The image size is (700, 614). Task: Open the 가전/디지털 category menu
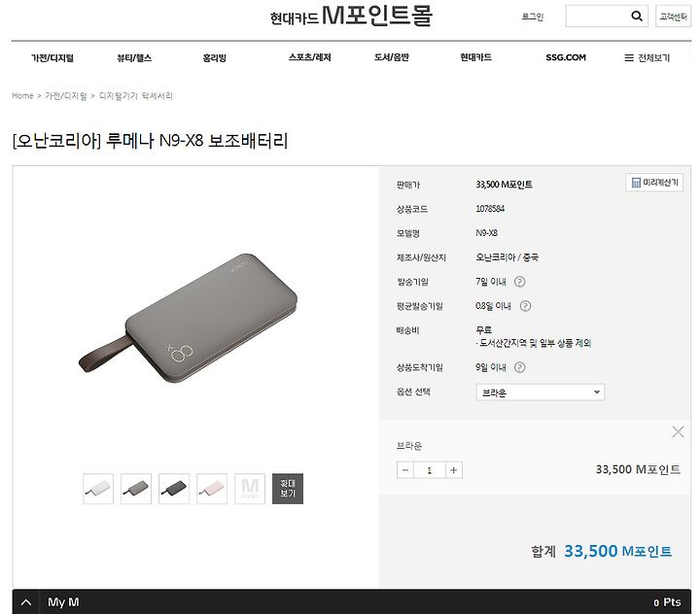(x=52, y=57)
